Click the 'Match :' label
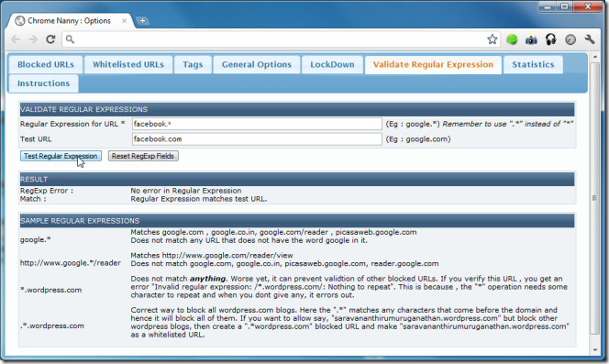 click(33, 199)
